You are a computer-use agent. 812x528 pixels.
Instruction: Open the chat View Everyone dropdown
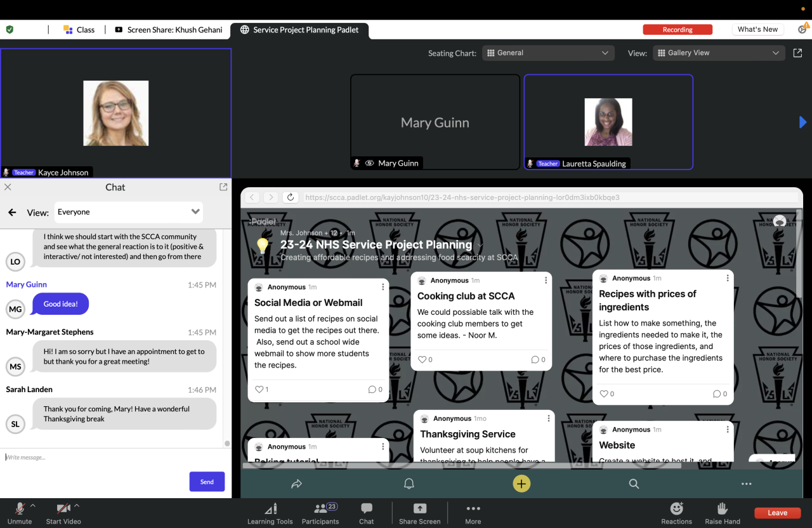point(129,212)
